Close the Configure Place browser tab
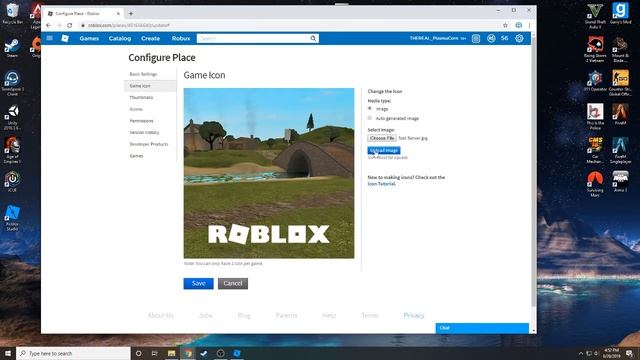The width and height of the screenshot is (640, 360). [x=118, y=13]
